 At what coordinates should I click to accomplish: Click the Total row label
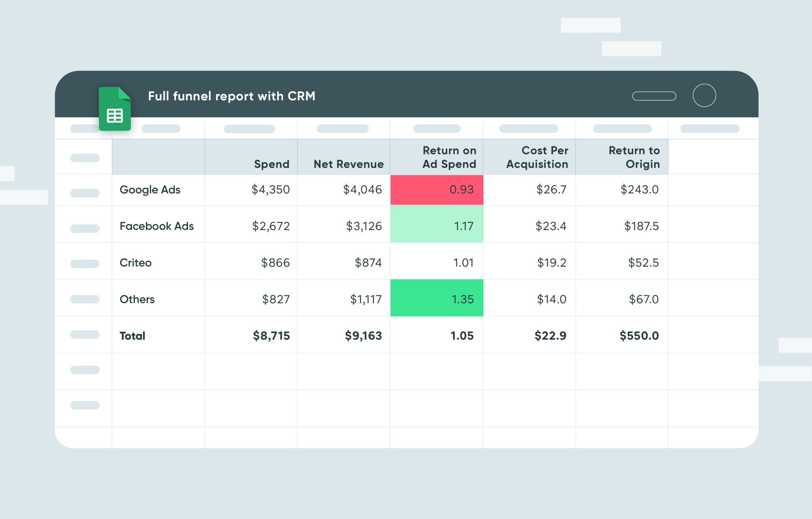(x=132, y=336)
